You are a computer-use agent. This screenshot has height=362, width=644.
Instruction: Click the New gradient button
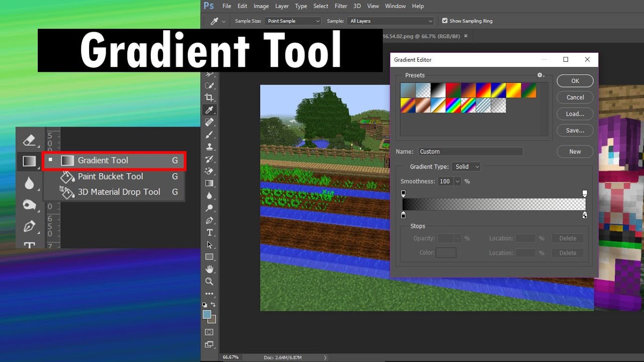coord(575,152)
